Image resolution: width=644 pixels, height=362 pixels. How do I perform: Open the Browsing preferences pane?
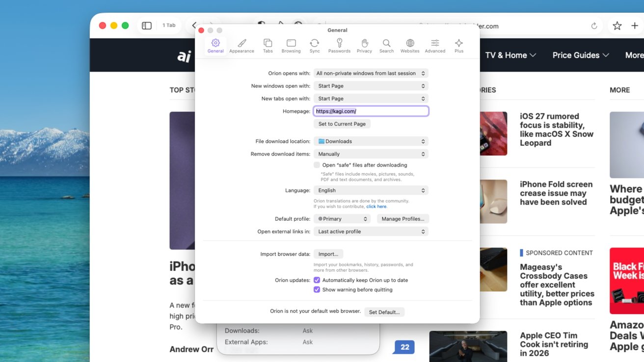[x=291, y=46]
